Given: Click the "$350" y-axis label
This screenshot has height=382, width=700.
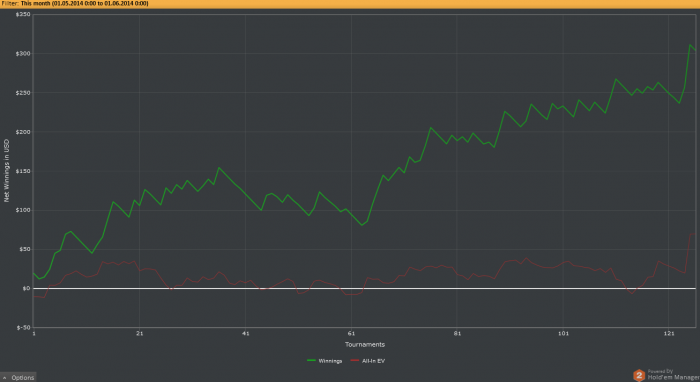Looking at the screenshot, I should coord(23,14).
